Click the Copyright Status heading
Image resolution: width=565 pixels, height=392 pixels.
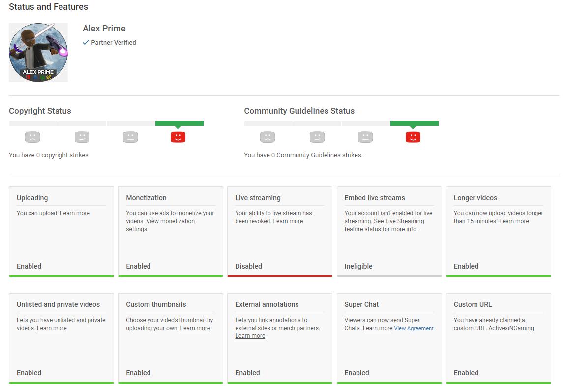40,111
